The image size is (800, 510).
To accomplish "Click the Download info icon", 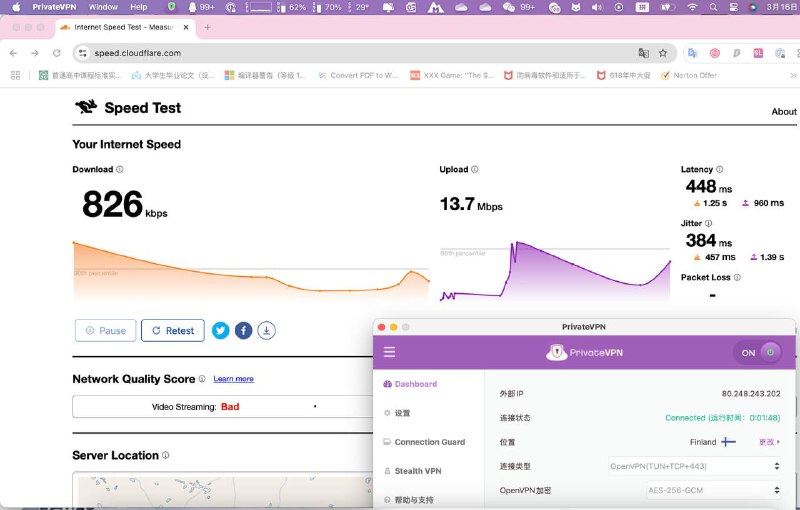I will [x=119, y=169].
